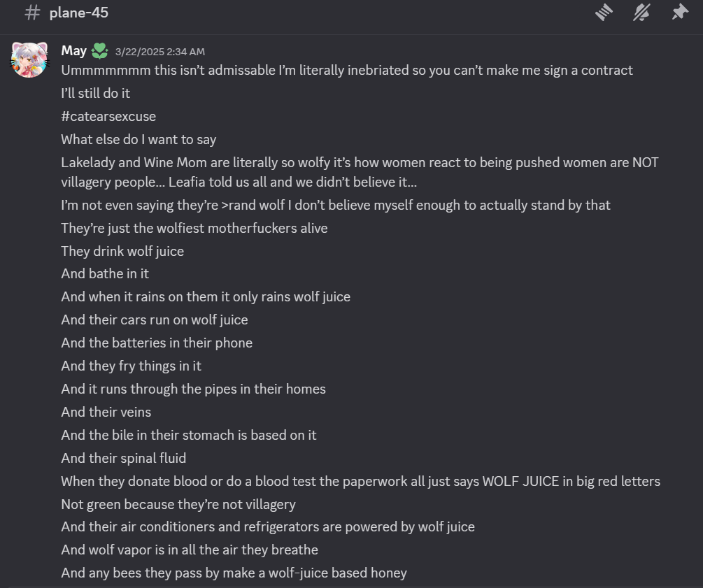The width and height of the screenshot is (703, 588).
Task: Click message 'I'll still do it'
Action: [x=96, y=93]
